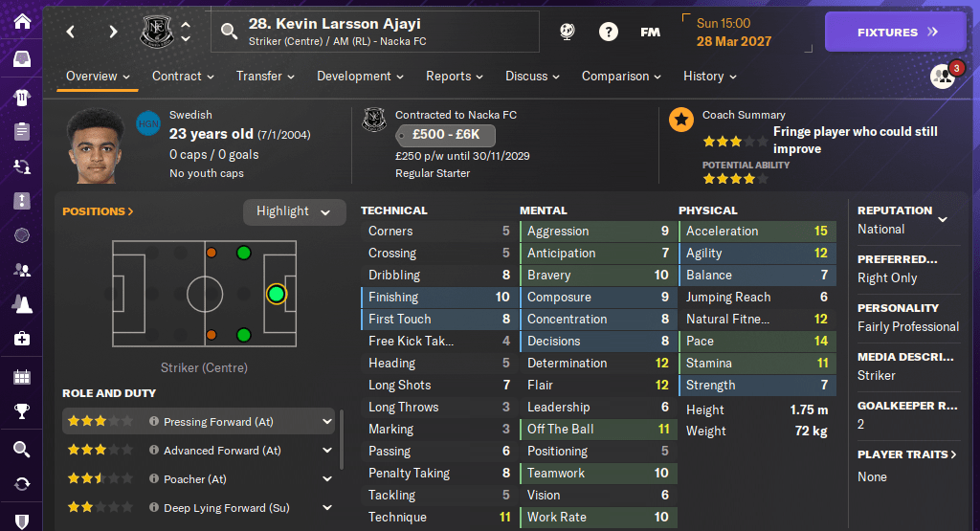Navigate back with the left arrow
This screenshot has width=980, height=531.
pos(71,32)
